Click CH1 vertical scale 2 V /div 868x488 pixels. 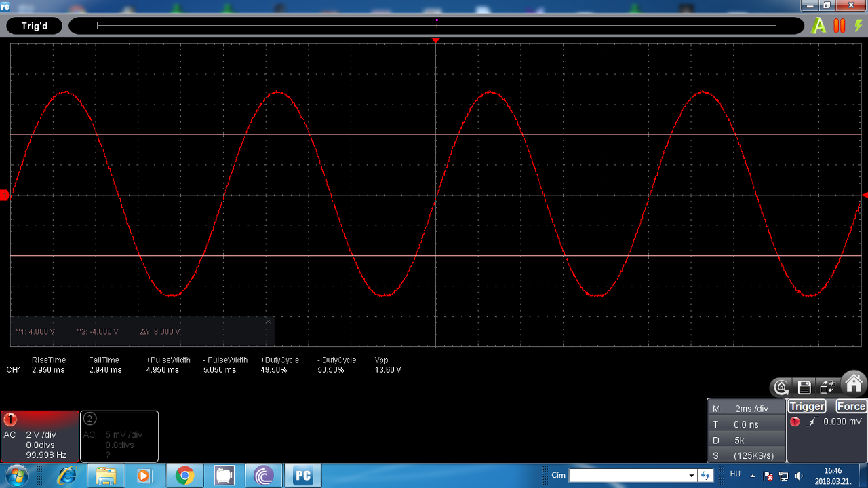[x=41, y=434]
